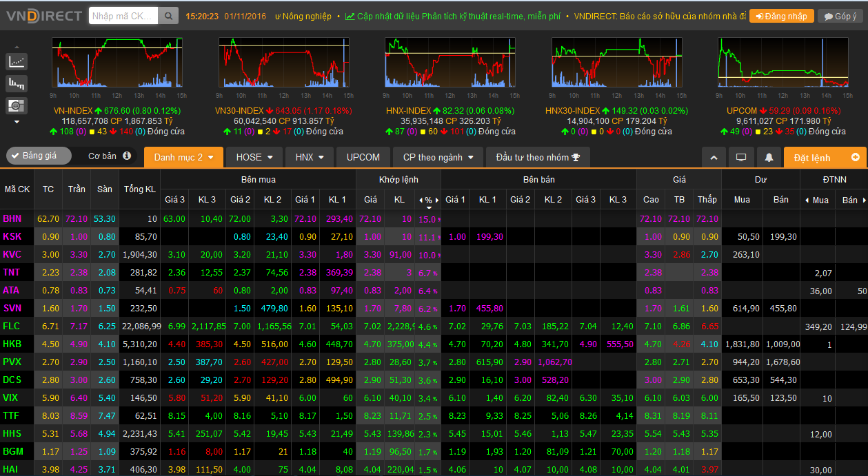The height and width of the screenshot is (476, 868).
Task: Enable the Bảng giá view toggle
Action: pyautogui.click(x=39, y=156)
